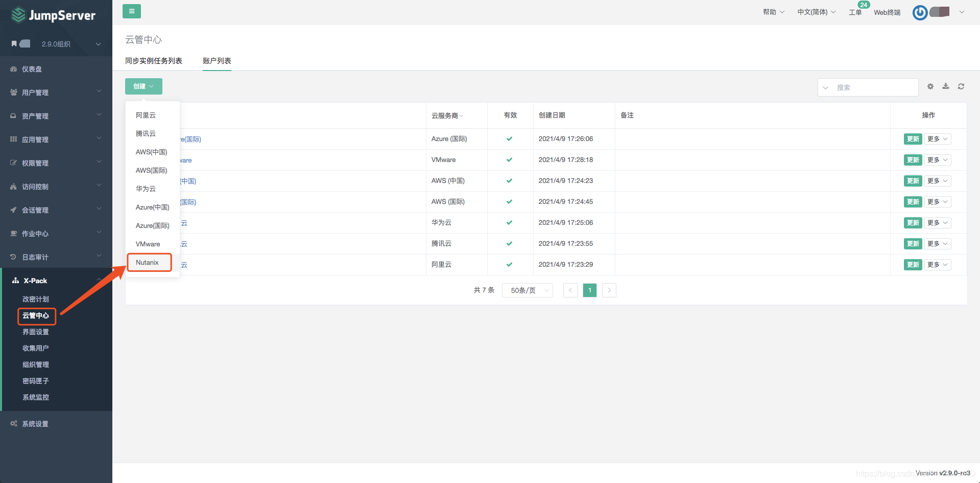This screenshot has width=980, height=483.
Task: Open 更多 dropdown in 华为云 row
Action: point(938,223)
